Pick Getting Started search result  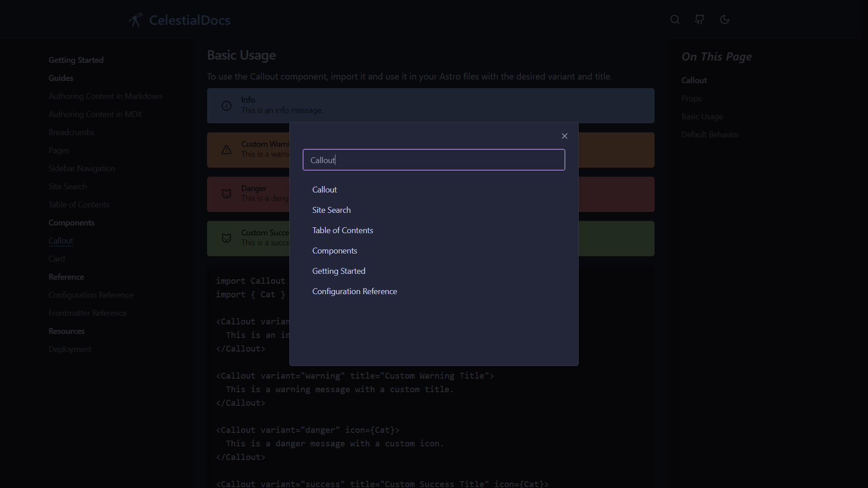coord(338,271)
